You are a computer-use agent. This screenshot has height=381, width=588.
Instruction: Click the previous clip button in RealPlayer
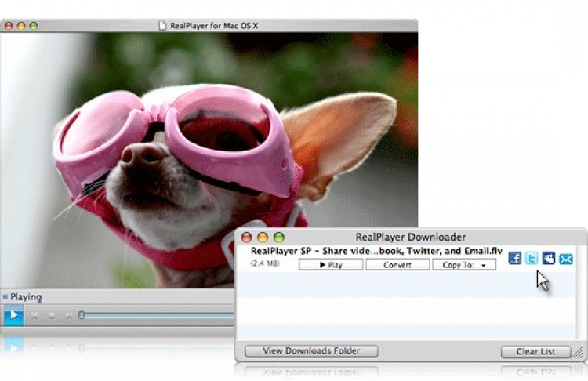[x=34, y=316]
